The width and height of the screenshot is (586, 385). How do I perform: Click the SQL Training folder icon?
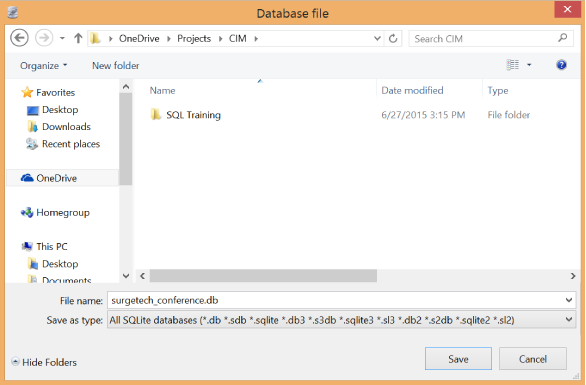pyautogui.click(x=155, y=114)
